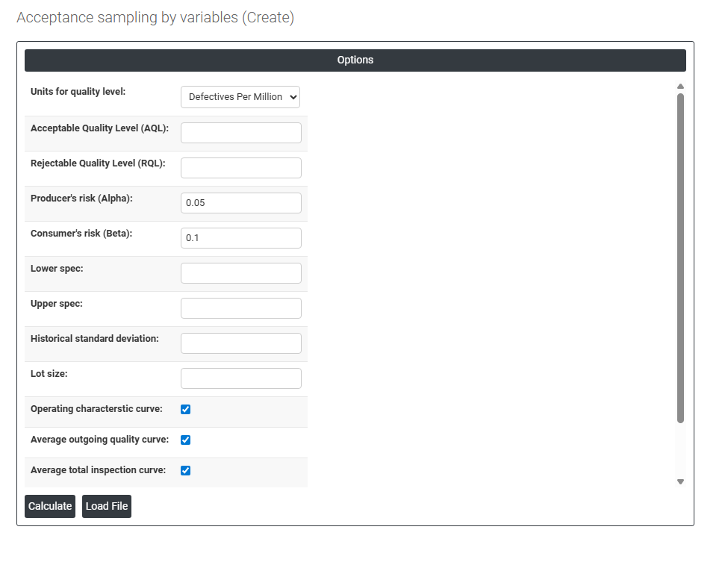Click the Lot size input box
The width and height of the screenshot is (728, 562).
point(240,378)
